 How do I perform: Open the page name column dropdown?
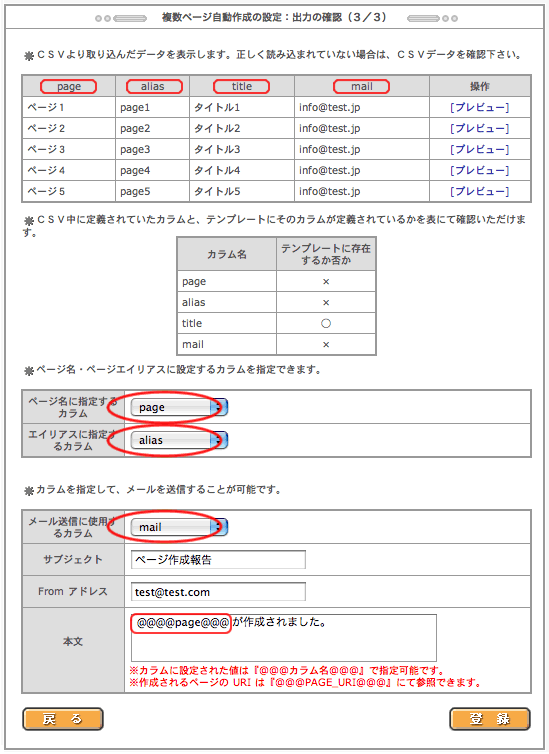pos(179,407)
